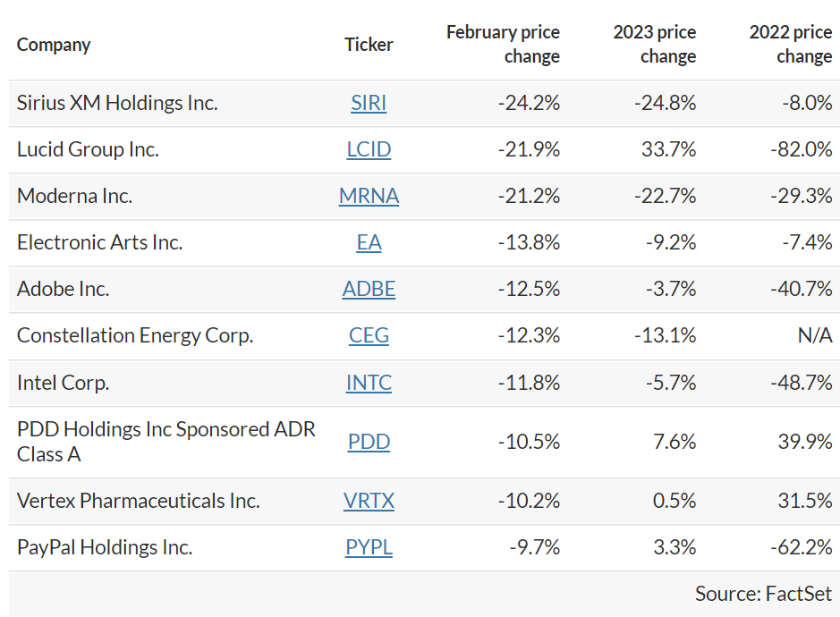The image size is (840, 617).
Task: Click the Ticker column header
Action: coord(369,45)
